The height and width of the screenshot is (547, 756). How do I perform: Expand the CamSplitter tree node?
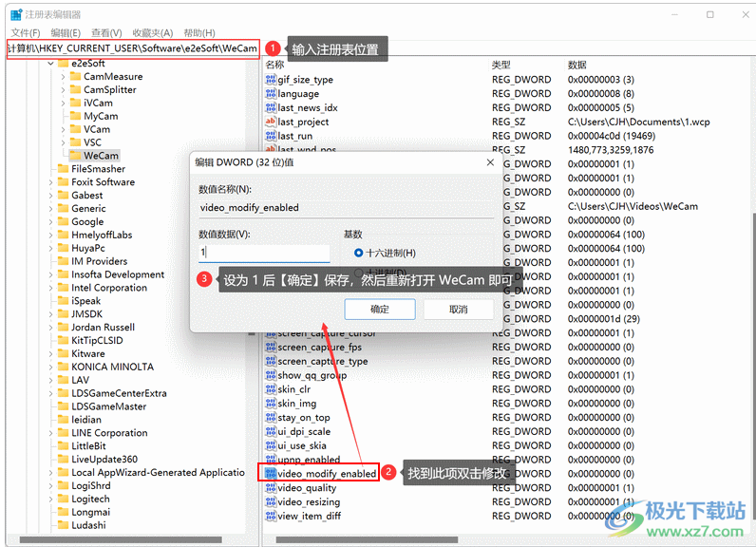pos(63,89)
